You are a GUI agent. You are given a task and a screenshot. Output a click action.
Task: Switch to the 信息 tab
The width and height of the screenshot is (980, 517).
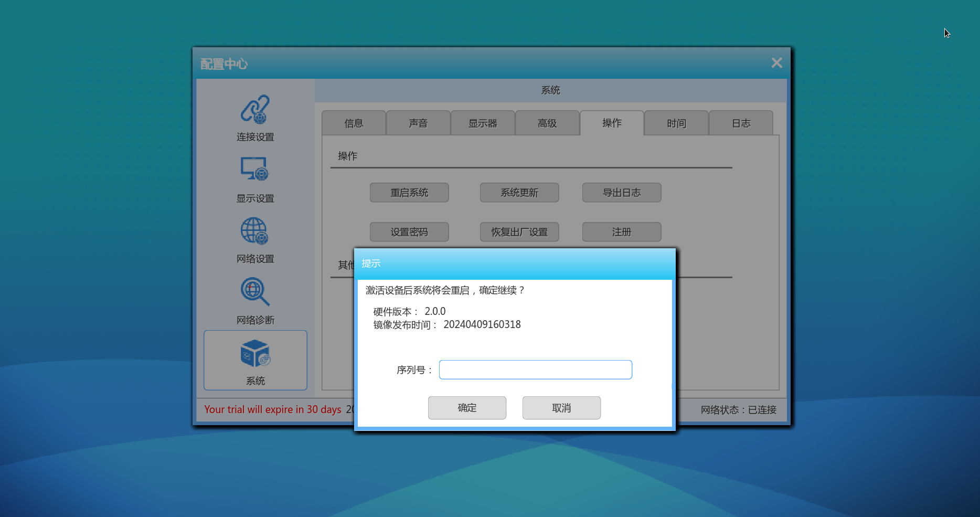point(354,123)
